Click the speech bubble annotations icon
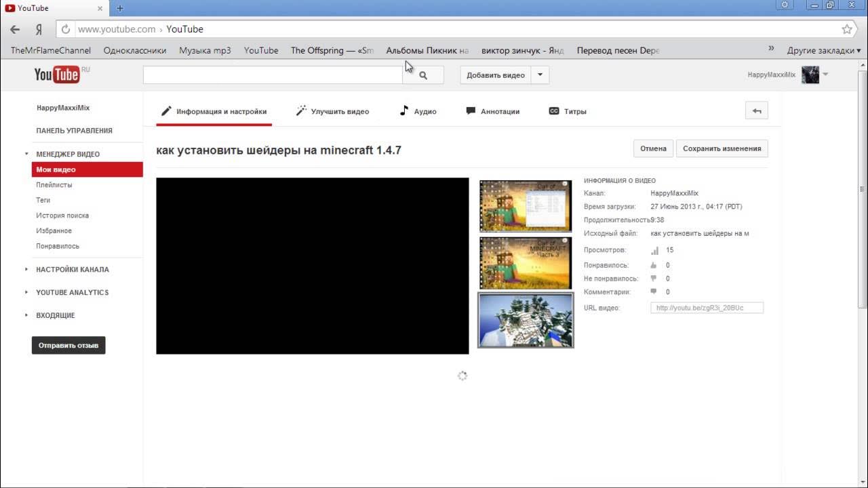The height and width of the screenshot is (488, 868). pyautogui.click(x=471, y=111)
